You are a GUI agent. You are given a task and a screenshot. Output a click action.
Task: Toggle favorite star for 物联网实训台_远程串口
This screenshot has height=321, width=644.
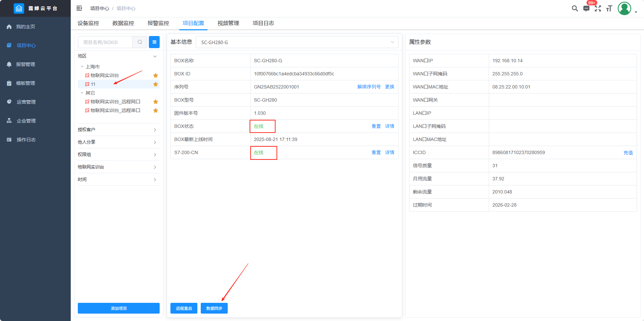(156, 110)
